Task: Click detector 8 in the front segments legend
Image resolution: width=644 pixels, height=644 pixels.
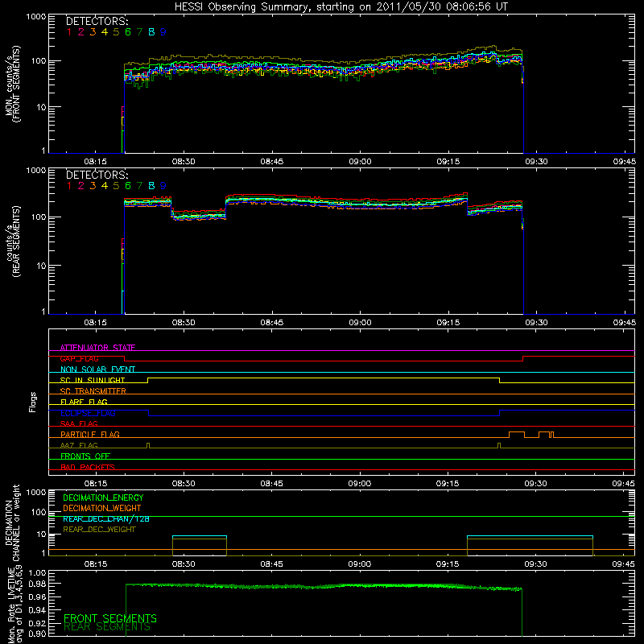Action: click(x=151, y=32)
